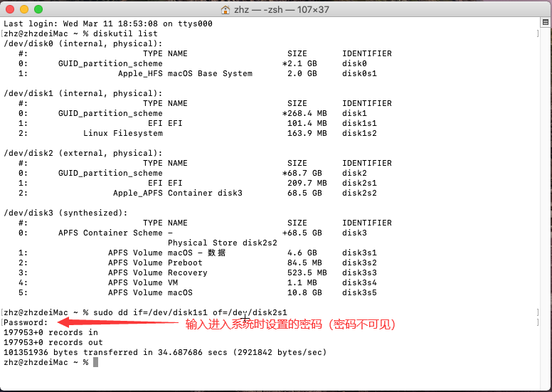Click the red Chinese password annotation text

pyautogui.click(x=290, y=324)
